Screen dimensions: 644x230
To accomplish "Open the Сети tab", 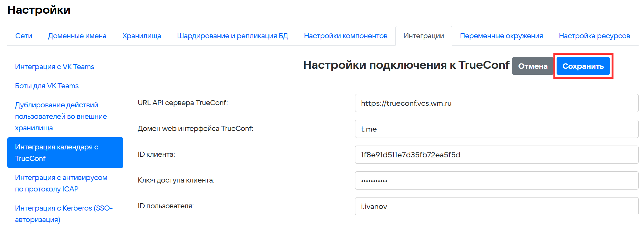I will coord(24,36).
